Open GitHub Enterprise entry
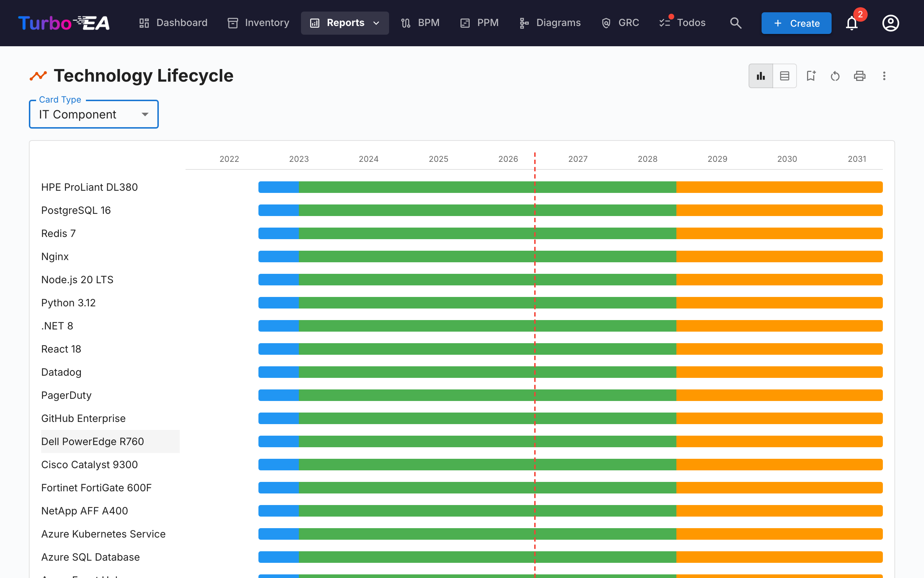The width and height of the screenshot is (924, 578). point(83,418)
